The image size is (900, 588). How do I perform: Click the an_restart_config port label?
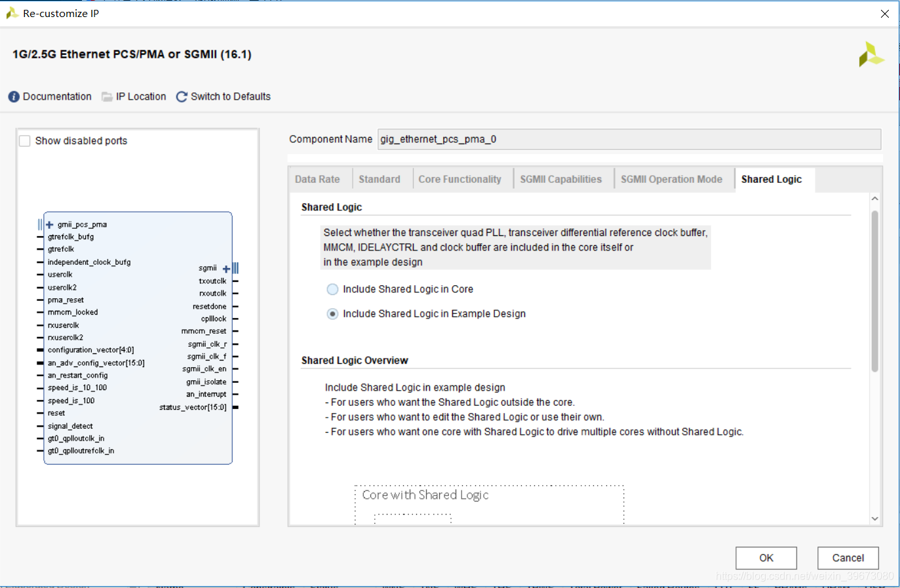[x=77, y=376]
